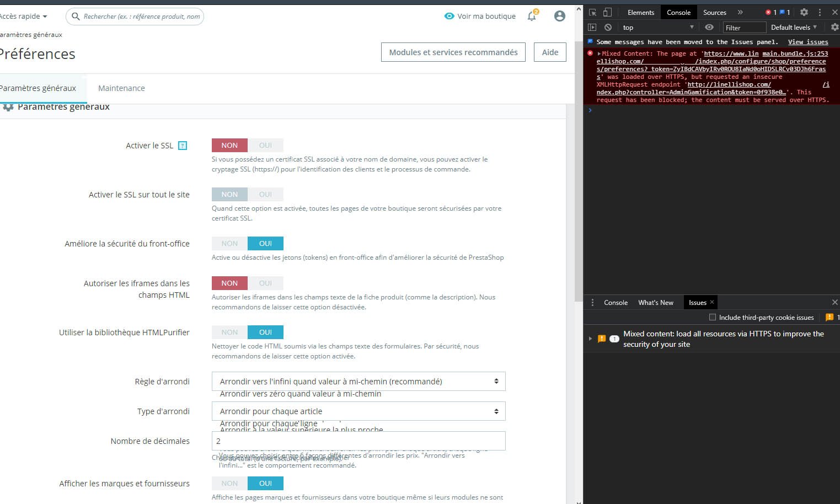This screenshot has width=840, height=504.
Task: Open the Type d'arrondi dropdown
Action: coord(359,411)
